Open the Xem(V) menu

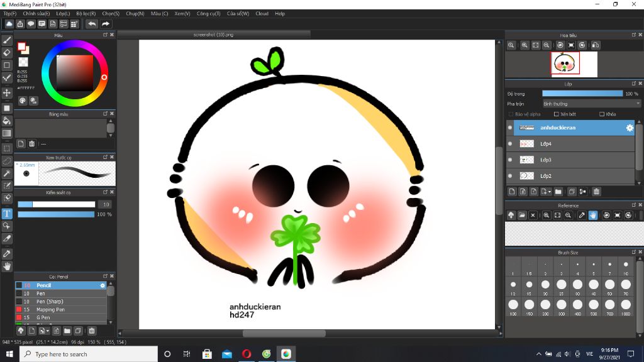182,14
